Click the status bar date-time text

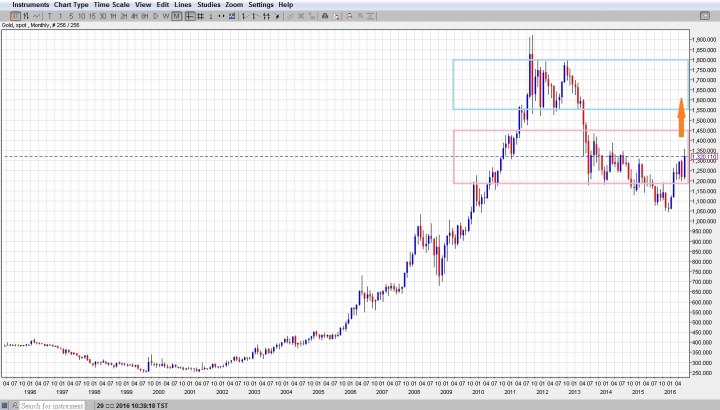132,406
